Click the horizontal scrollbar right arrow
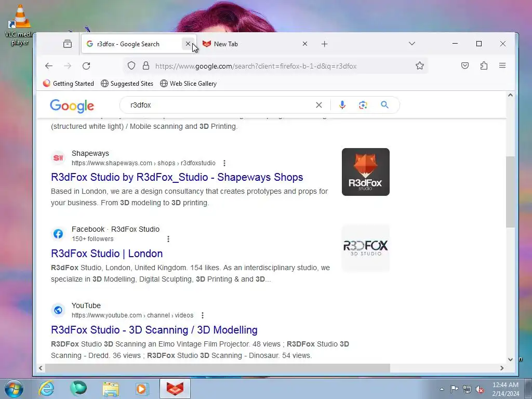The height and width of the screenshot is (399, 532). point(502,368)
